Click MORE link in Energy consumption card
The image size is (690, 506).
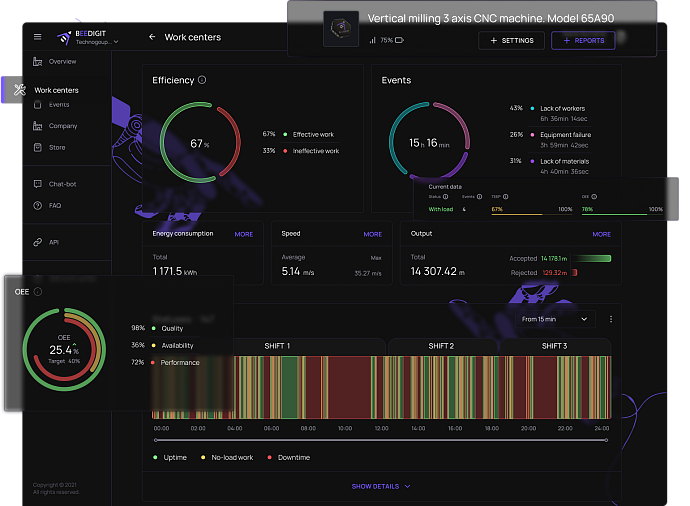pyautogui.click(x=244, y=234)
